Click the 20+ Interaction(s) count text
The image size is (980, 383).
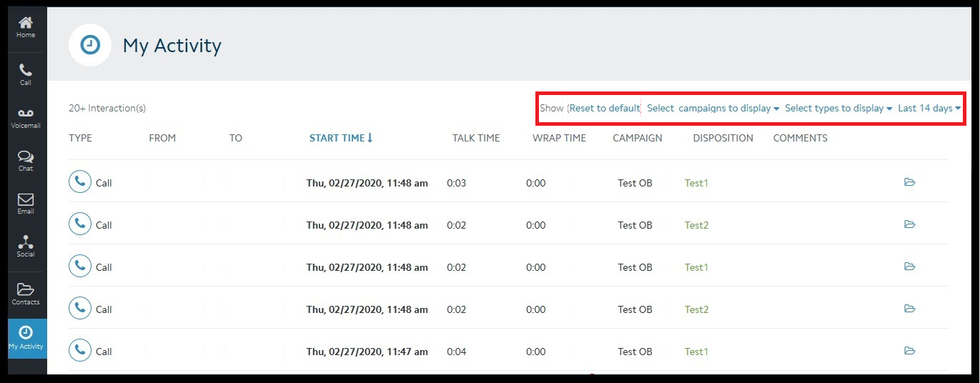(x=107, y=109)
